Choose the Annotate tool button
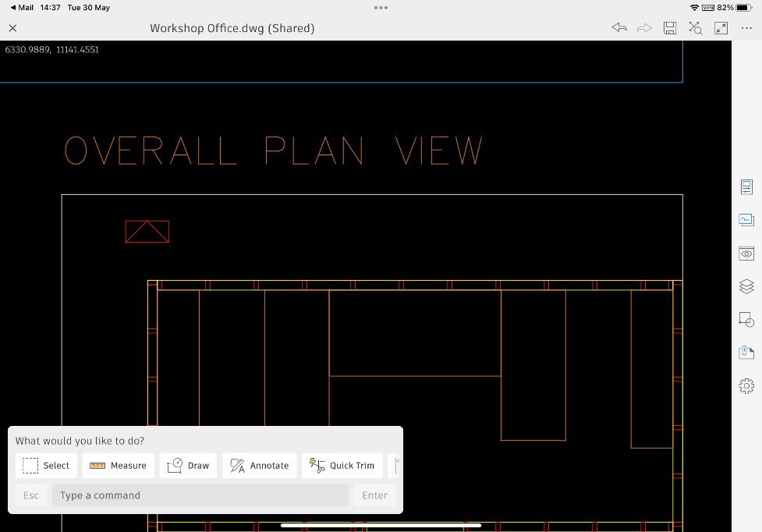 point(260,466)
